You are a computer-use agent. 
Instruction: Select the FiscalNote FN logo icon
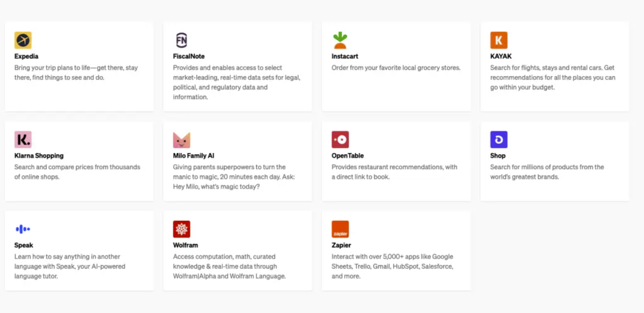pos(181,40)
